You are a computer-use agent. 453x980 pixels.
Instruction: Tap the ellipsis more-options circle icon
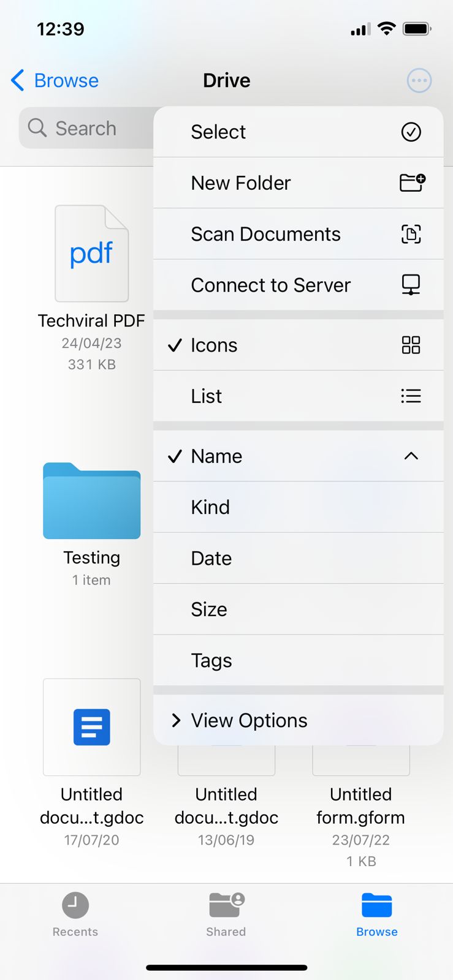click(x=419, y=80)
